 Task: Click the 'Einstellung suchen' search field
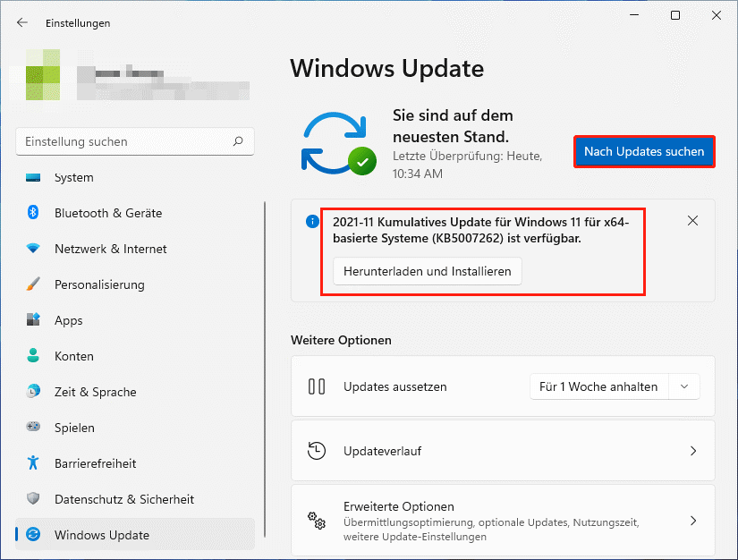coord(125,141)
